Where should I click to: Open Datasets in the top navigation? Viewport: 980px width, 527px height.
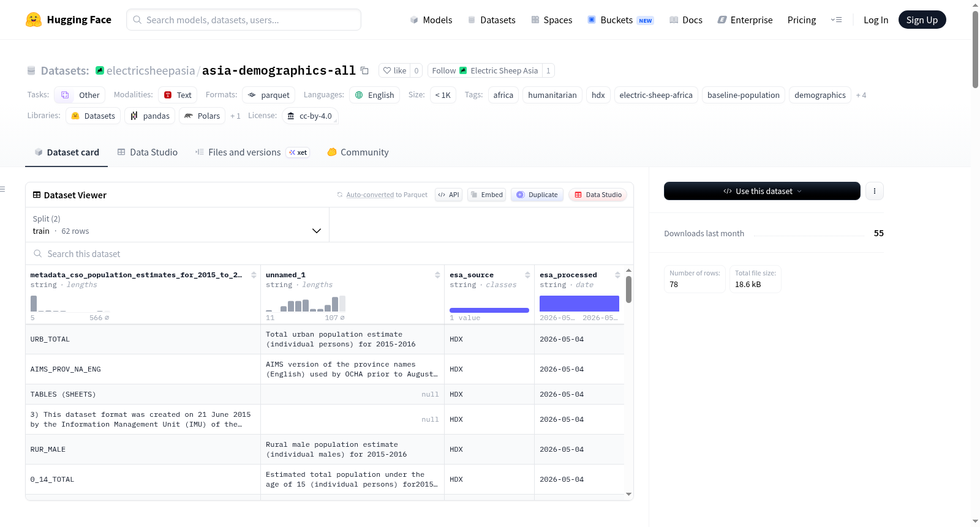click(x=492, y=20)
